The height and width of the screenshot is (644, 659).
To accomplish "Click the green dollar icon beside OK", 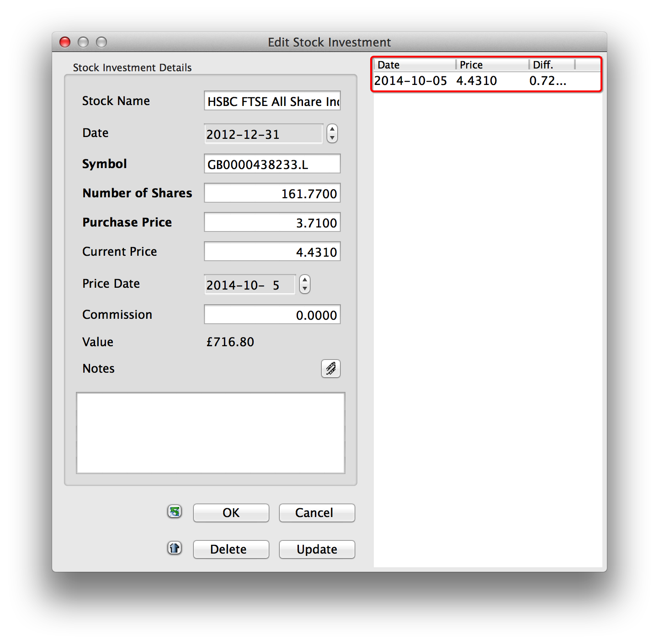I will pos(175,512).
